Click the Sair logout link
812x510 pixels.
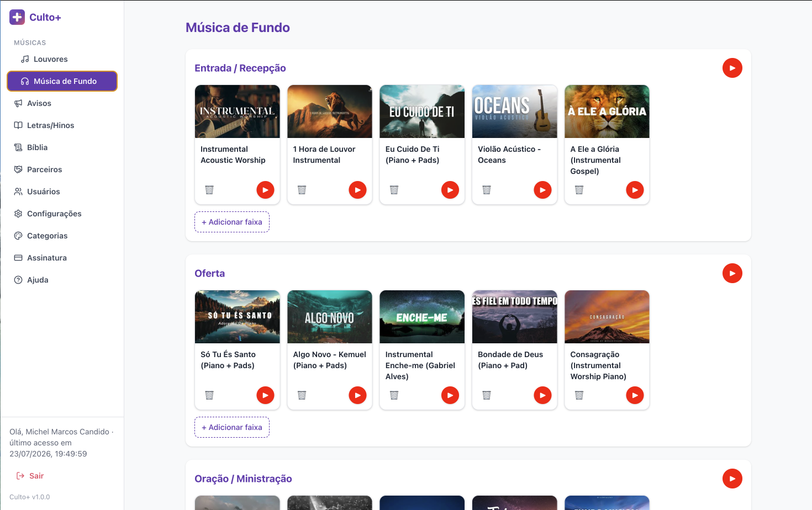pos(30,476)
